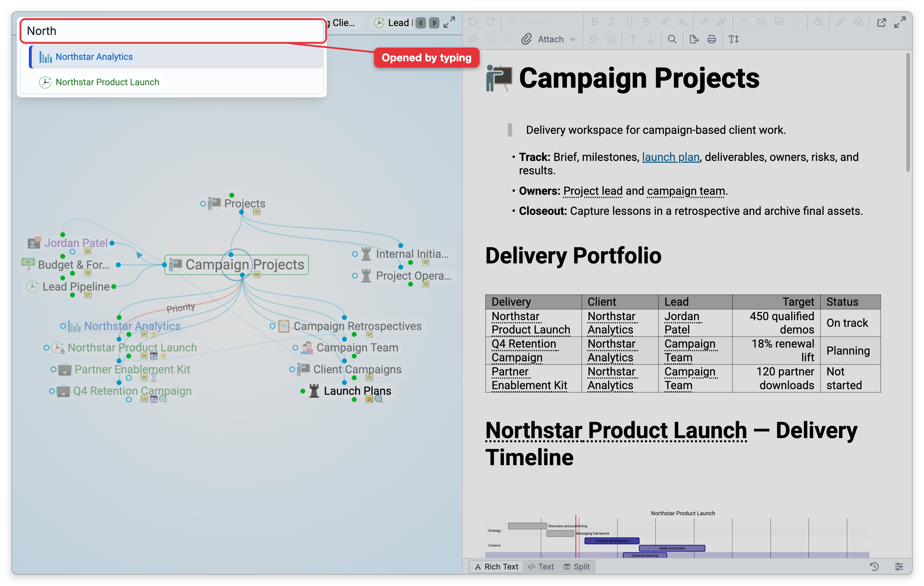
Task: Clear formatting with the eraser icon
Action: pyautogui.click(x=818, y=21)
